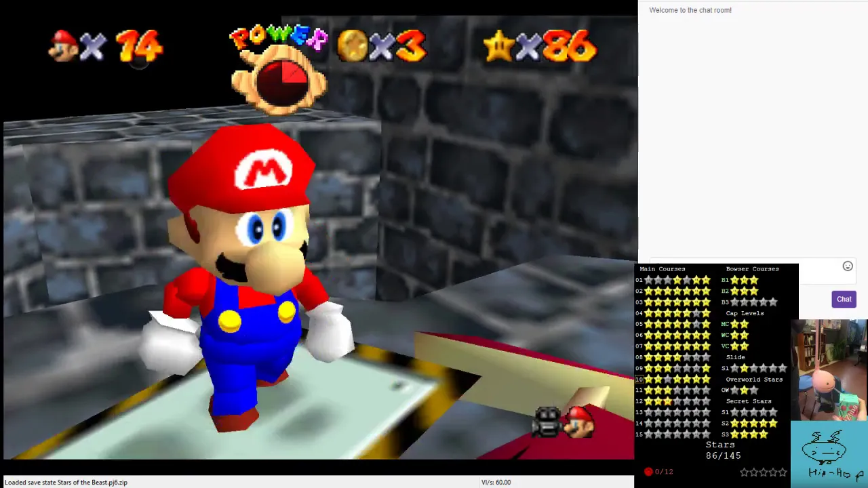
Task: Click fourth star of Secret Stars S3
Action: [763, 434]
